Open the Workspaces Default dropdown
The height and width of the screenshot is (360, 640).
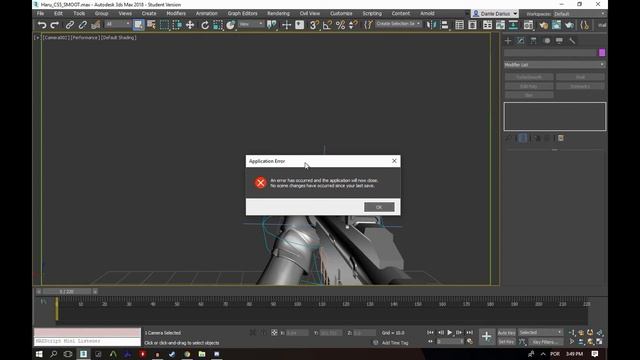(579, 14)
